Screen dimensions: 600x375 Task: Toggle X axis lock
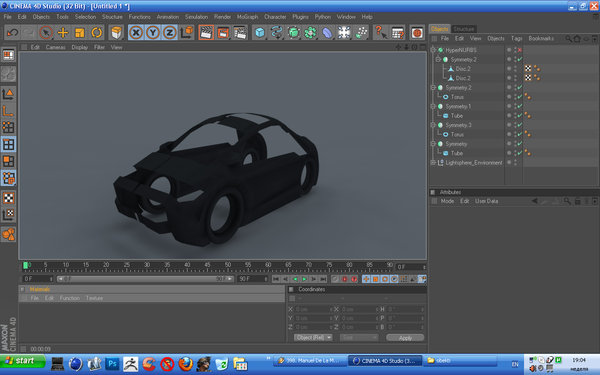point(136,33)
